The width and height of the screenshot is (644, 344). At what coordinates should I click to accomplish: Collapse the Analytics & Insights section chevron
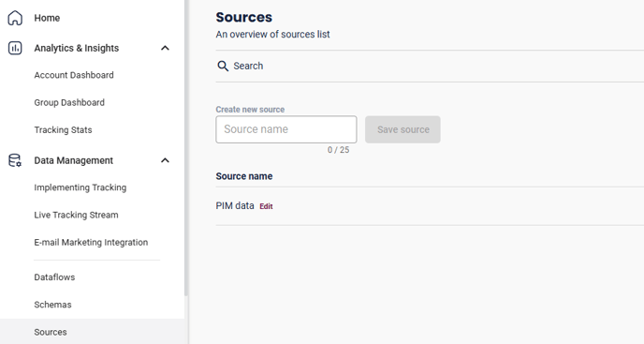coord(165,48)
